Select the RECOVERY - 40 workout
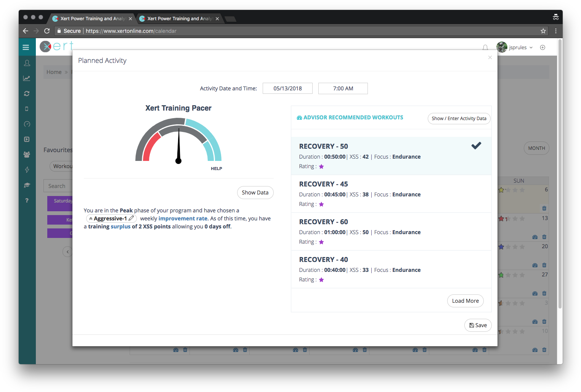 point(391,269)
